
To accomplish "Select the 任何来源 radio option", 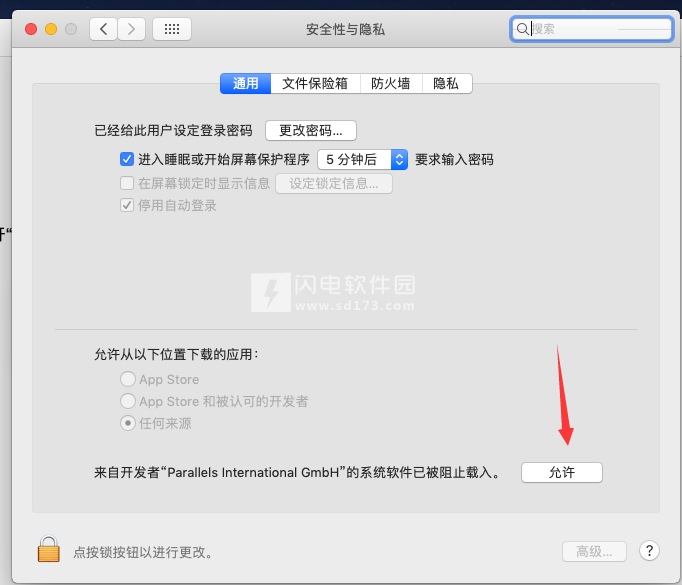I will click(128, 423).
